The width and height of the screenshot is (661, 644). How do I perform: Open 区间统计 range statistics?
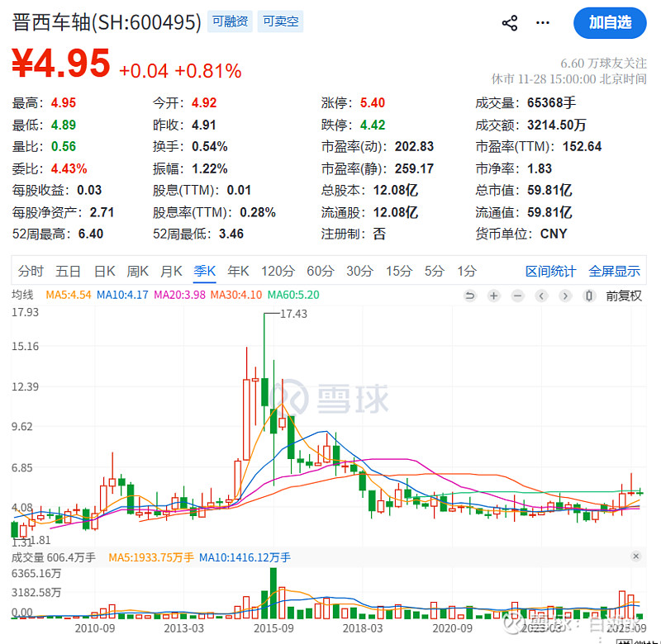tap(550, 272)
